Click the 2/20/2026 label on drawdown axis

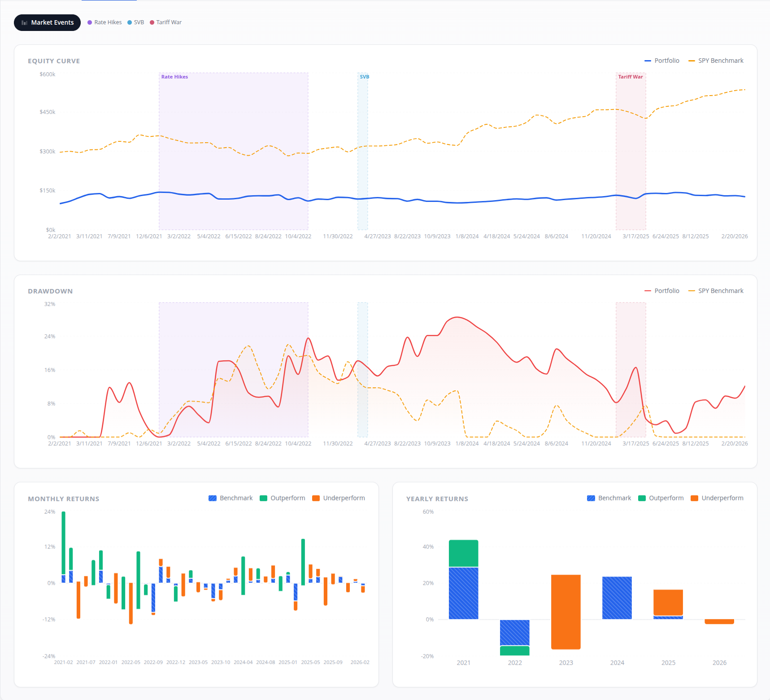pyautogui.click(x=735, y=444)
